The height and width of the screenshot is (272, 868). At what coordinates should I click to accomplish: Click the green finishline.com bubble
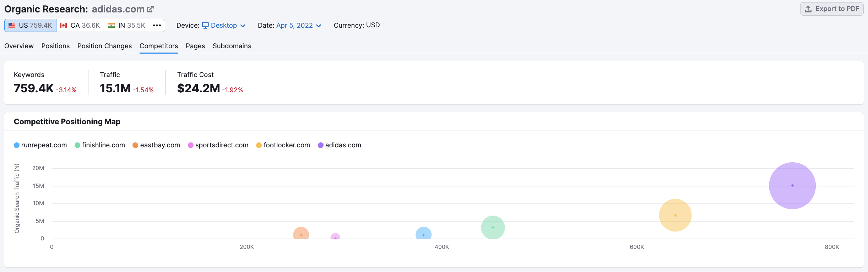click(493, 227)
